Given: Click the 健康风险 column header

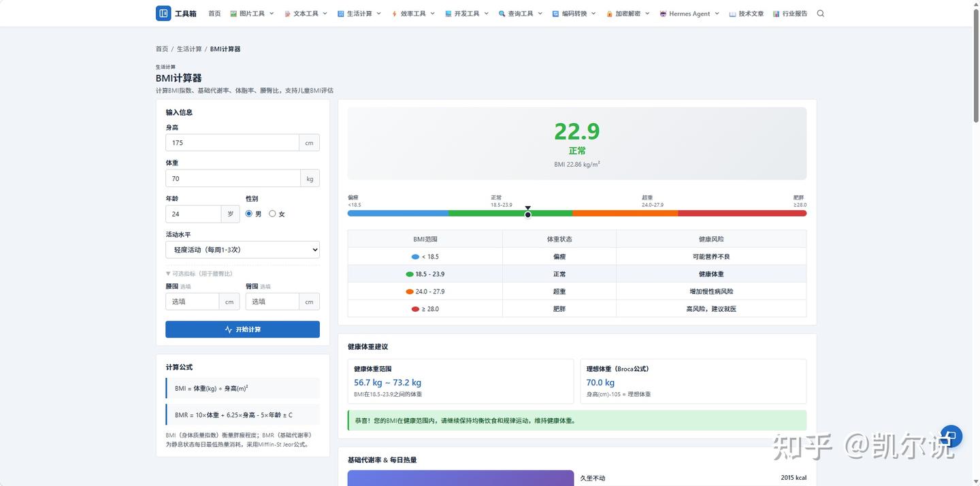Looking at the screenshot, I should 711,240.
